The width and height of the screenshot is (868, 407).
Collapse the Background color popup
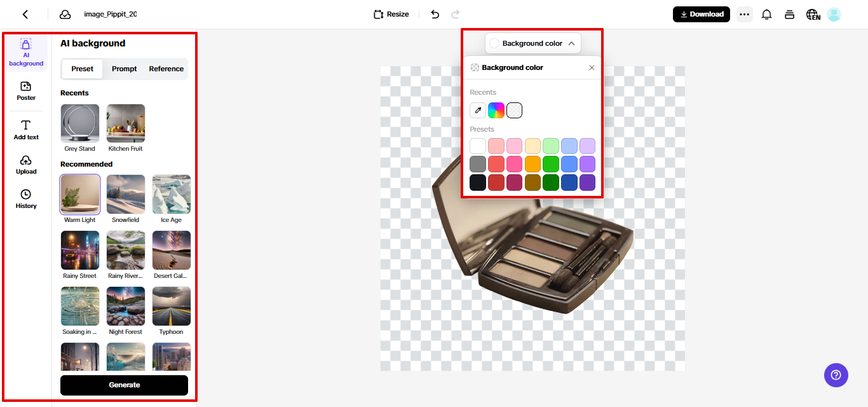pos(571,43)
